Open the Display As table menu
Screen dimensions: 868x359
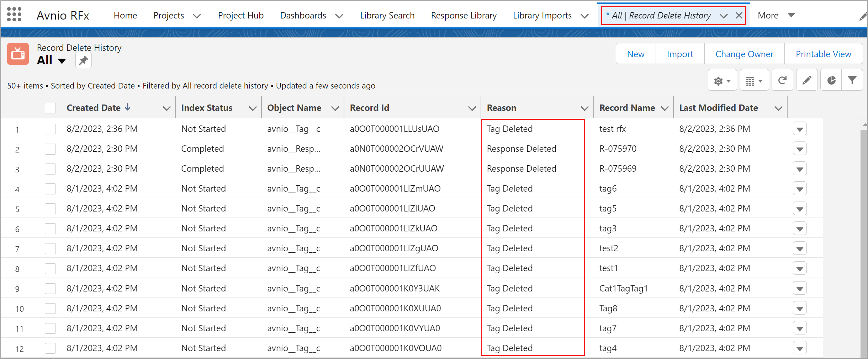pyautogui.click(x=754, y=81)
